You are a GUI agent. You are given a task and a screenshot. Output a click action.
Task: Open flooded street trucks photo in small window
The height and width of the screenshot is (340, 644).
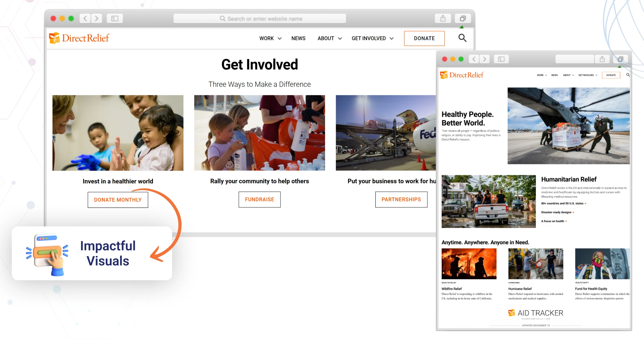pyautogui.click(x=489, y=201)
